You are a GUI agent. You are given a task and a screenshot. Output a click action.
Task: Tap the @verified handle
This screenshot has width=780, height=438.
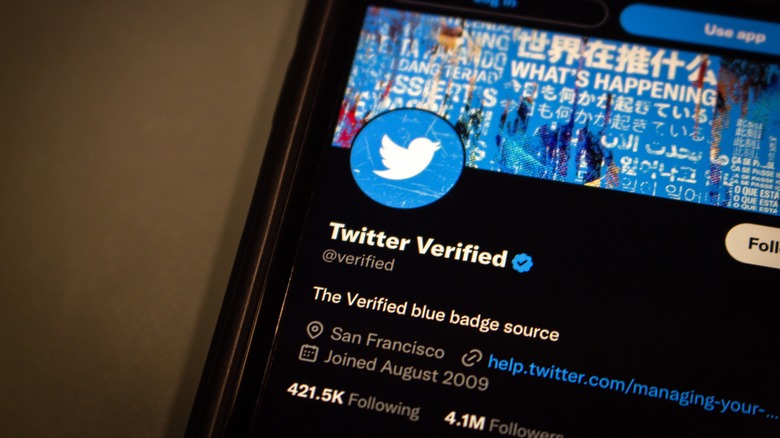tap(359, 259)
